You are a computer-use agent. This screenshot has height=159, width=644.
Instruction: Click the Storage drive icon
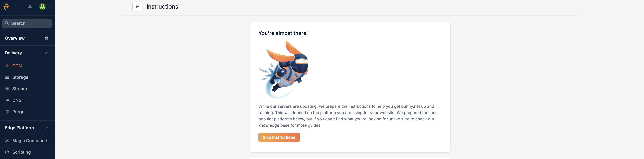(7, 77)
